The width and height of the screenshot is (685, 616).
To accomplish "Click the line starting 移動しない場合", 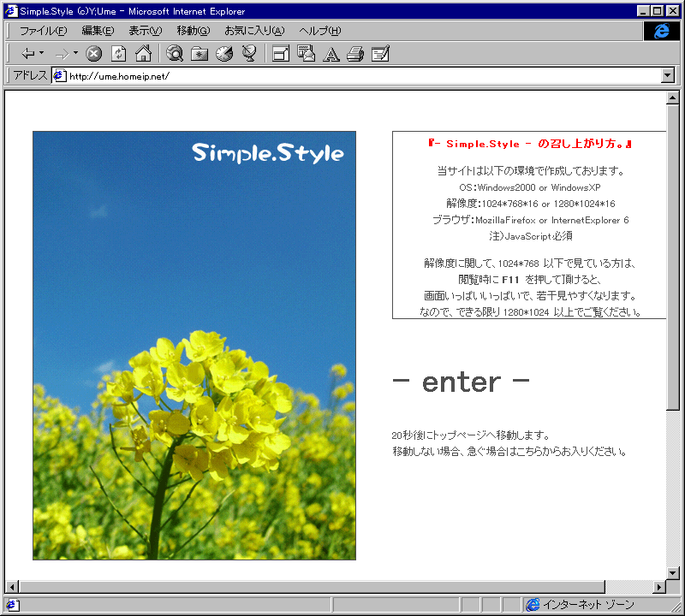I will point(509,452).
